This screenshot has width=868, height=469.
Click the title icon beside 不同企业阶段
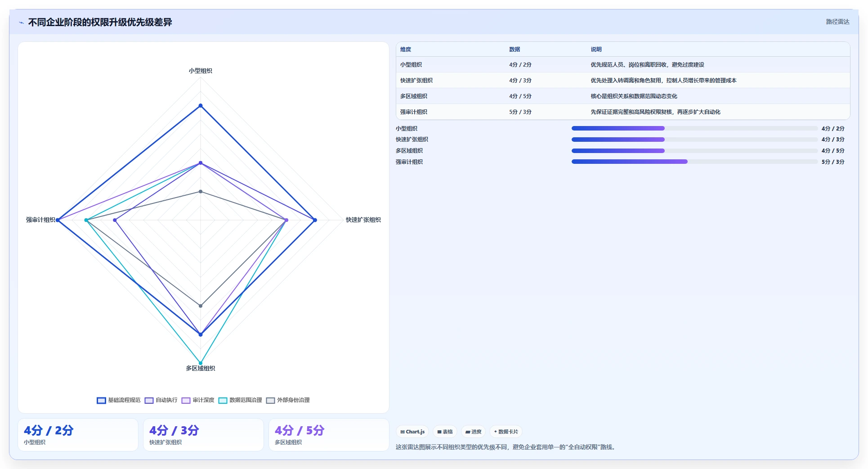[x=21, y=23]
